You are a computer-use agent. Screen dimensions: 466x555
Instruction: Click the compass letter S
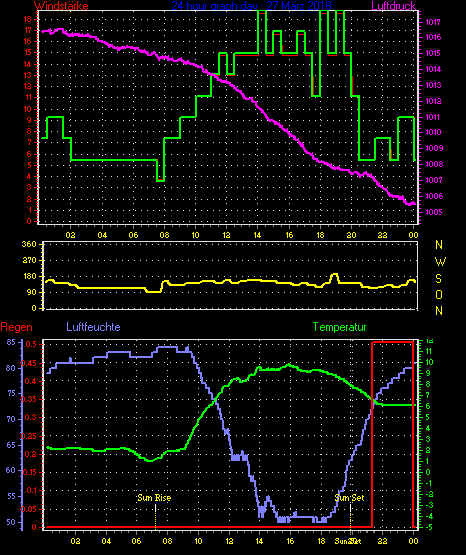pyautogui.click(x=439, y=279)
